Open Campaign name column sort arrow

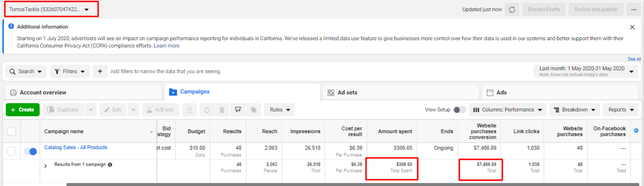[x=152, y=132]
